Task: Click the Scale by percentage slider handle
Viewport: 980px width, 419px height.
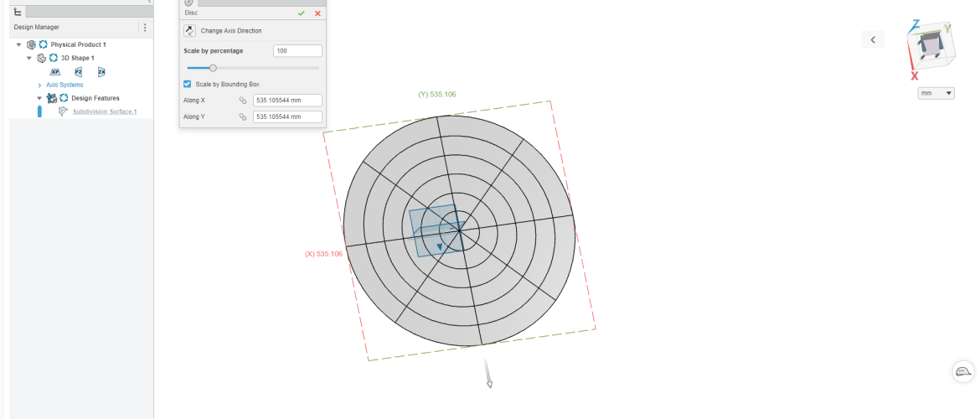Action: pos(213,68)
